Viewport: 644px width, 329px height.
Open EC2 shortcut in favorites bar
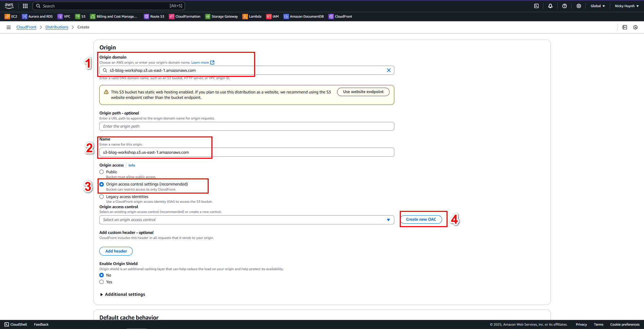[11, 16]
